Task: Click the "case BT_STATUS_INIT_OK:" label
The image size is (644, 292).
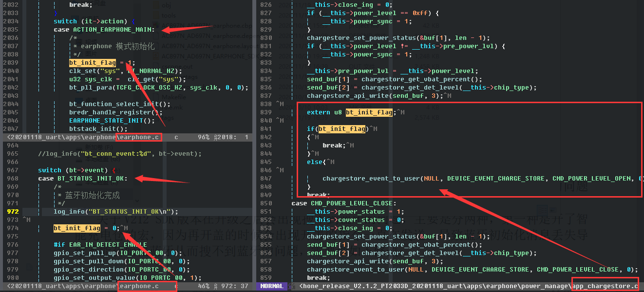Action: 83,179
